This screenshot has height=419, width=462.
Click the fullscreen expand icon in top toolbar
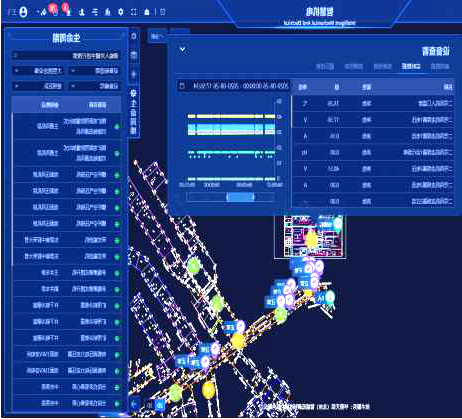[x=134, y=12]
